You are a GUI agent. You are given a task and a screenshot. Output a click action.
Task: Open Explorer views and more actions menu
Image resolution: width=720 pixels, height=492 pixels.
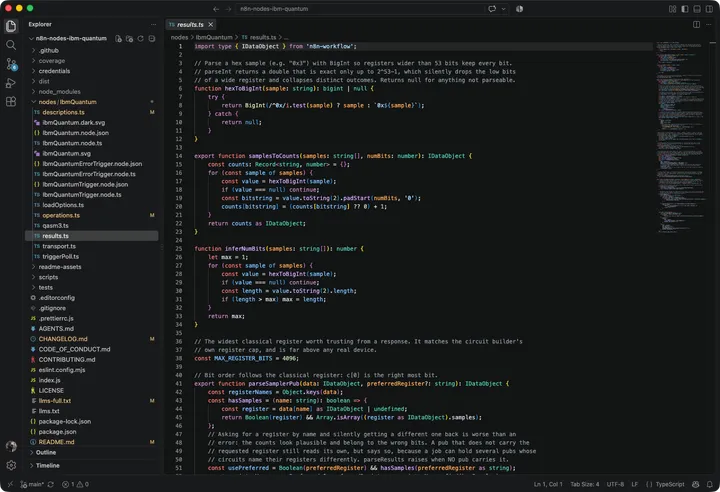153,24
